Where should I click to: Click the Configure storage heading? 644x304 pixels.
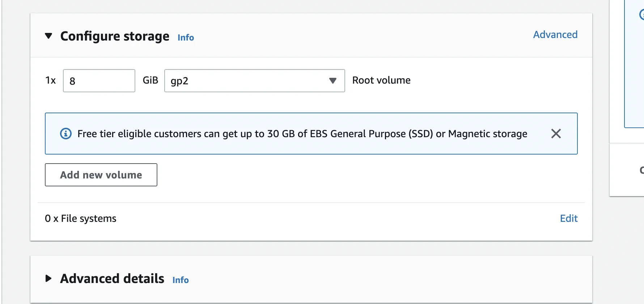coord(115,36)
